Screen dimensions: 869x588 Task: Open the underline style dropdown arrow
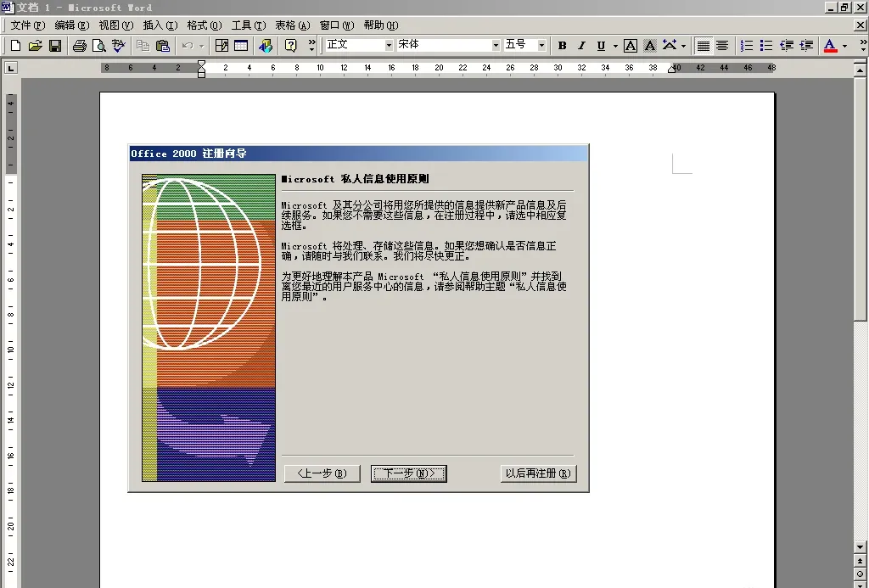click(615, 46)
